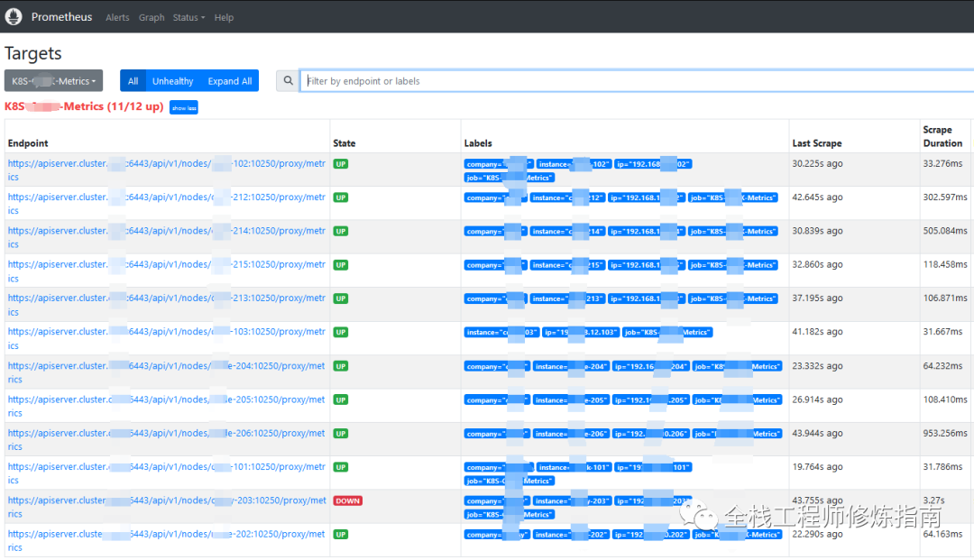The width and height of the screenshot is (974, 560).
Task: Open the Help menu item
Action: click(x=224, y=17)
